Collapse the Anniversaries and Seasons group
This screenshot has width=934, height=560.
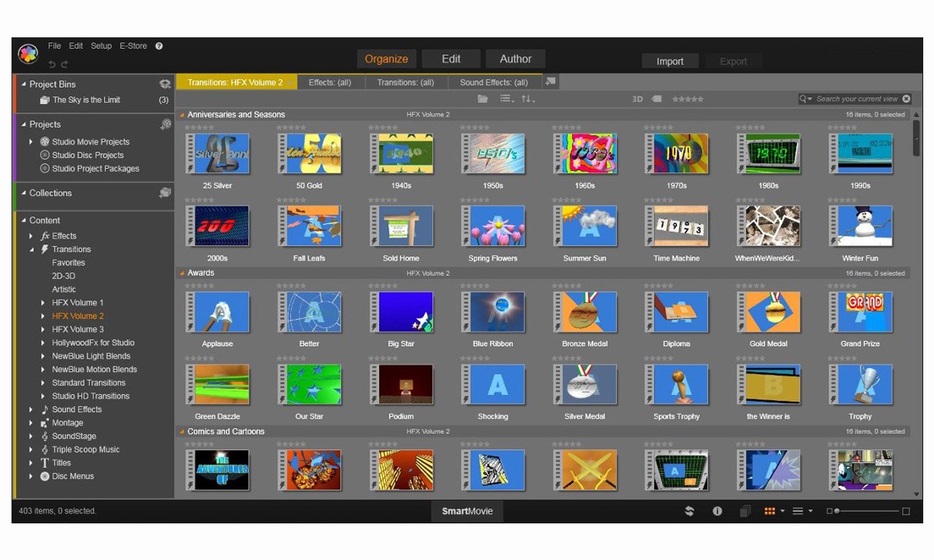point(182,115)
